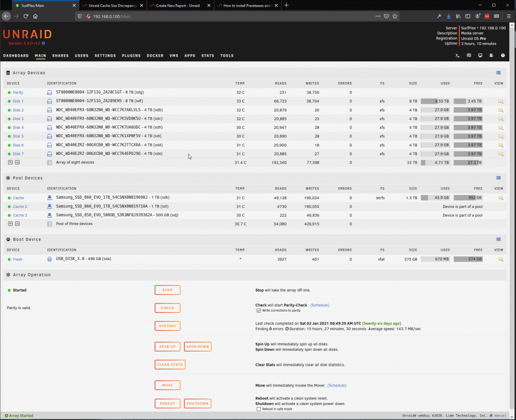Image resolution: width=516 pixels, height=420 pixels.
Task: Click the Pocket save icon in address bar
Action: (x=386, y=16)
